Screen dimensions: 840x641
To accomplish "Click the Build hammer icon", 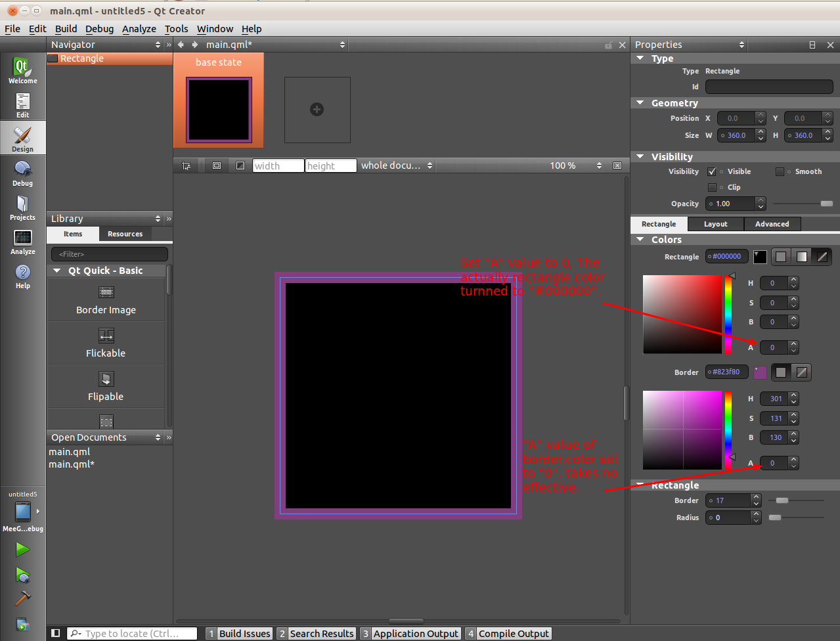I will tap(22, 598).
